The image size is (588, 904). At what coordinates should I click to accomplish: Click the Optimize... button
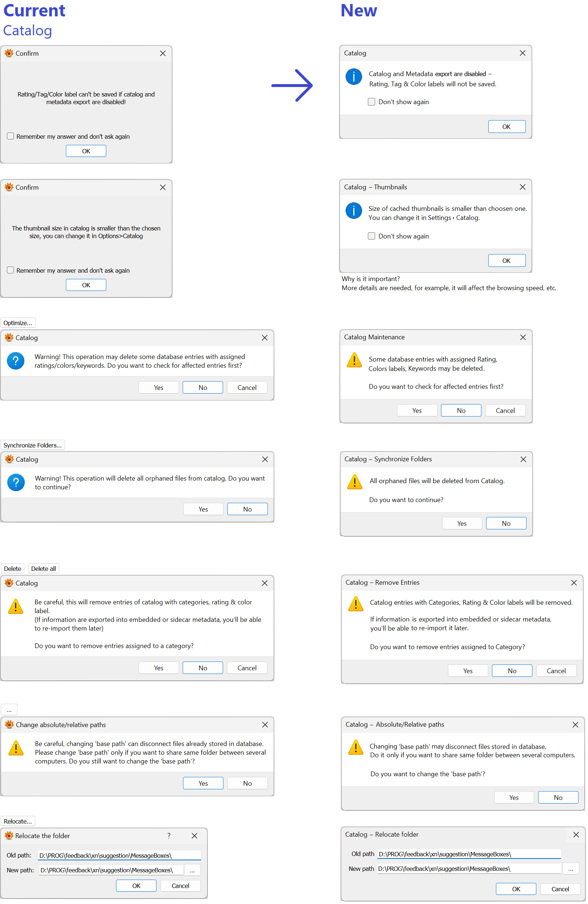pos(18,323)
